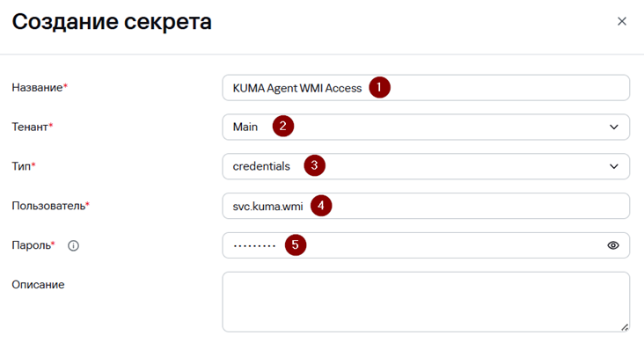Click the resize handle of the Описание box
The width and height of the screenshot is (644, 357).
(x=625, y=327)
